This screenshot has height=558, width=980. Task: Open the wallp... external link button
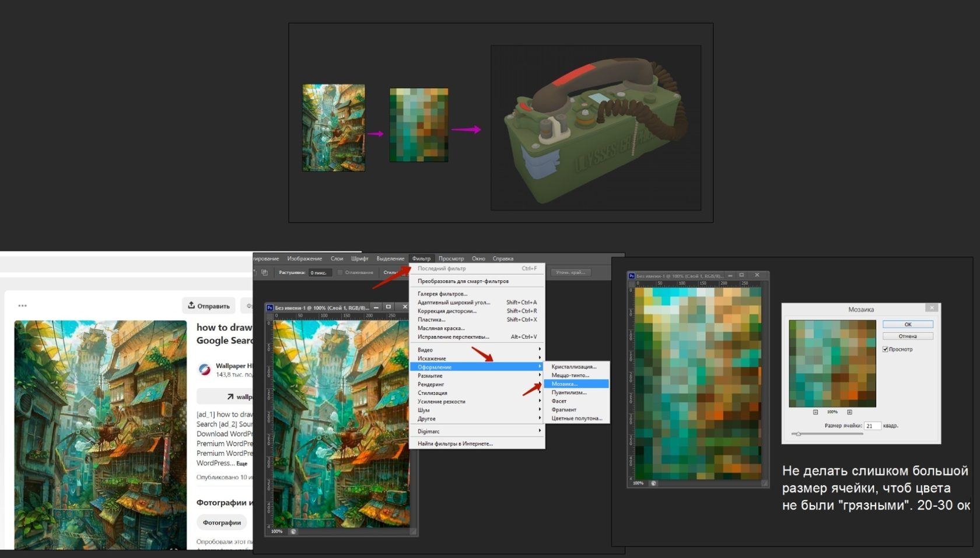click(x=225, y=396)
